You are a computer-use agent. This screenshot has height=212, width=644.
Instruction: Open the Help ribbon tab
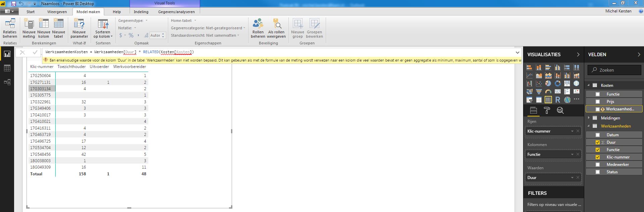tap(117, 12)
